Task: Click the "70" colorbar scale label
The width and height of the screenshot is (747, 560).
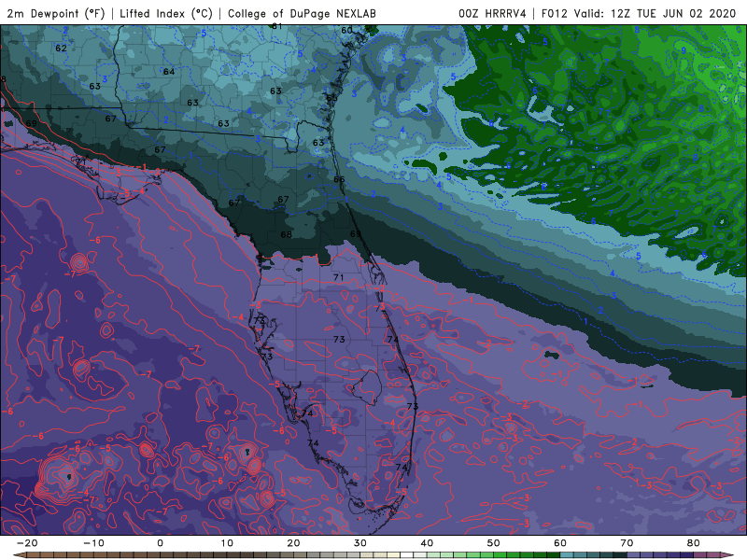Action: click(x=627, y=543)
